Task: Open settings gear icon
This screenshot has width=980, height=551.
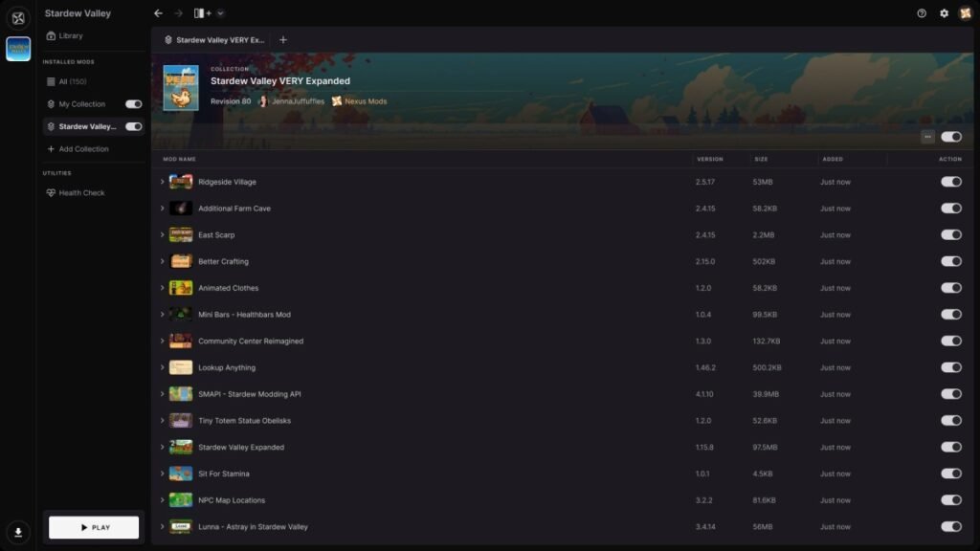Action: tap(944, 13)
